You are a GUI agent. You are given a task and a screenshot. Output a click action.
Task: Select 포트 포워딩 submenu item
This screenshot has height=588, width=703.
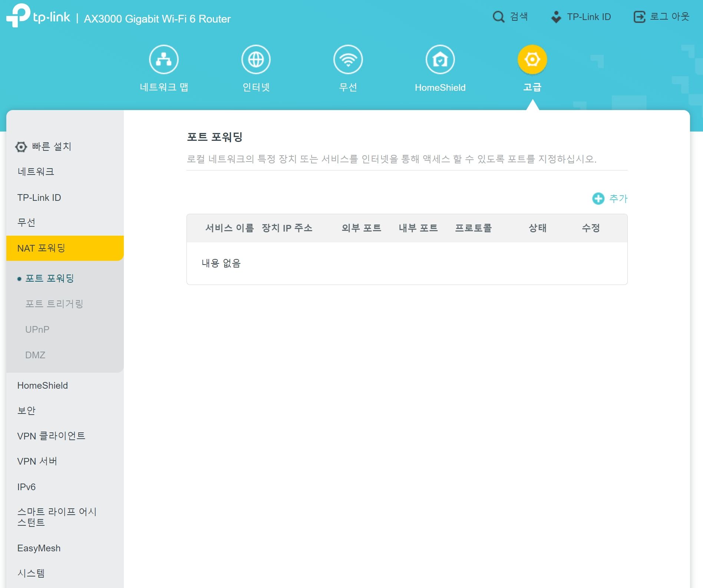point(50,278)
